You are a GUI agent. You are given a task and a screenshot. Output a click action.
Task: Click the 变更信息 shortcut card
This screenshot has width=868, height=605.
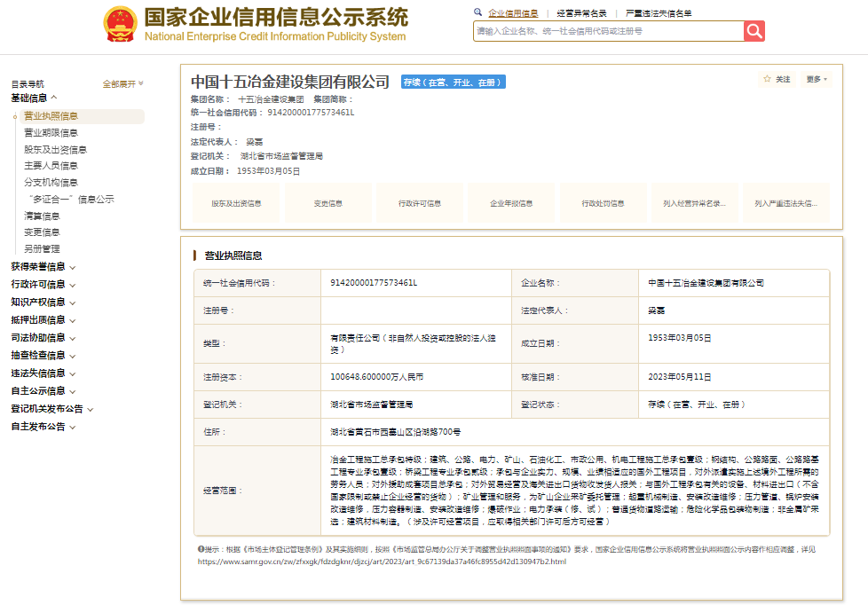(327, 203)
